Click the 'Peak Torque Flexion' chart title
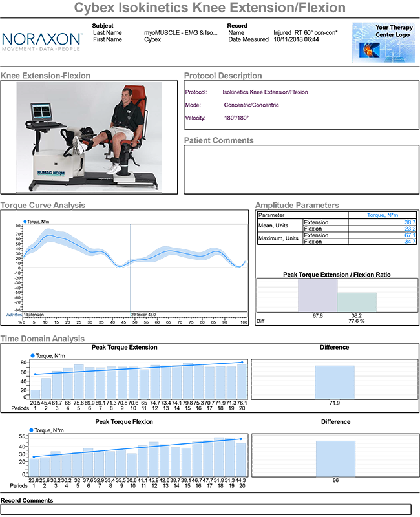The width and height of the screenshot is (420, 517). tap(124, 422)
